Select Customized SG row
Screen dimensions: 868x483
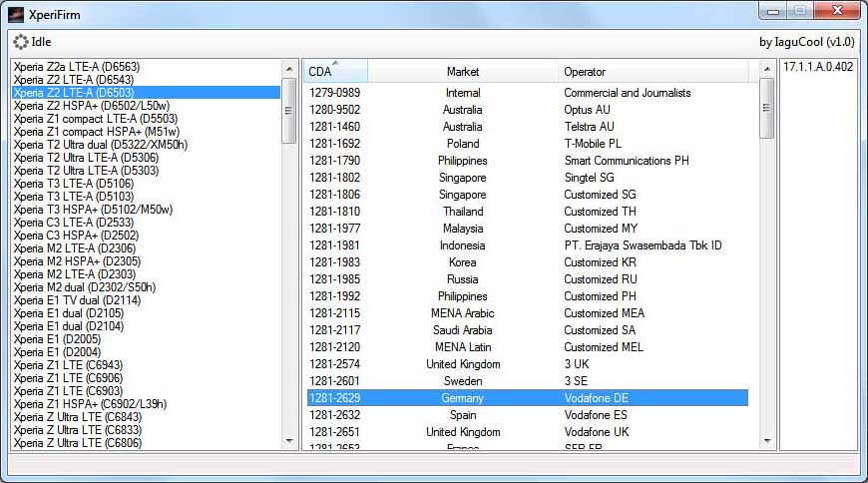tap(528, 195)
